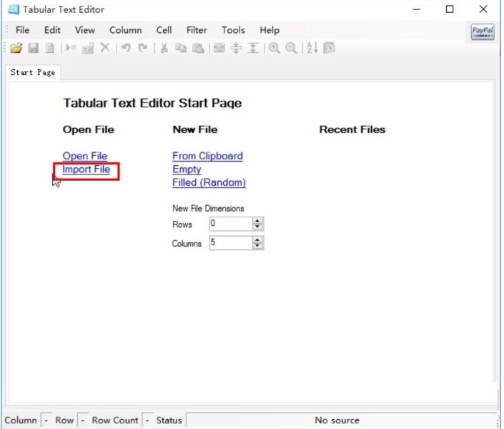
Task: Open the Filter menu
Action: click(x=197, y=30)
